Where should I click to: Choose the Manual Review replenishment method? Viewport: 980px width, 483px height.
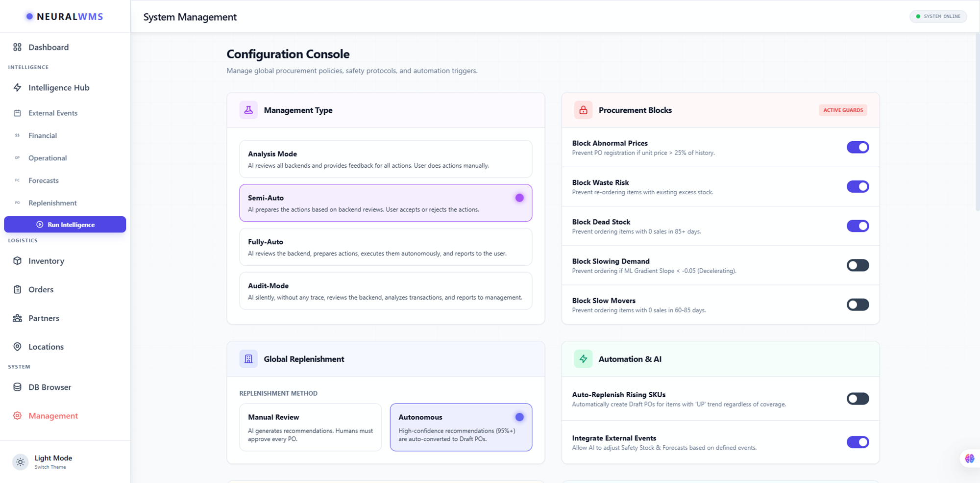pos(310,427)
